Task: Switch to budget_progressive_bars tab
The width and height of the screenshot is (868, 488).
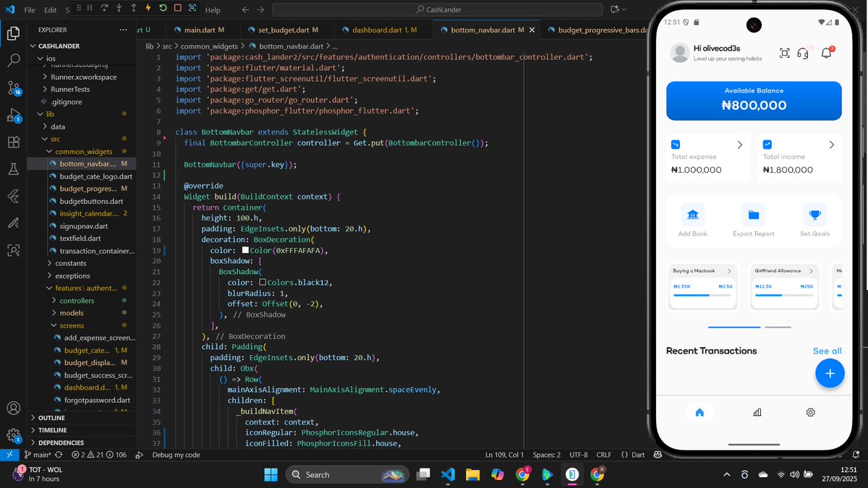Action: point(593,30)
